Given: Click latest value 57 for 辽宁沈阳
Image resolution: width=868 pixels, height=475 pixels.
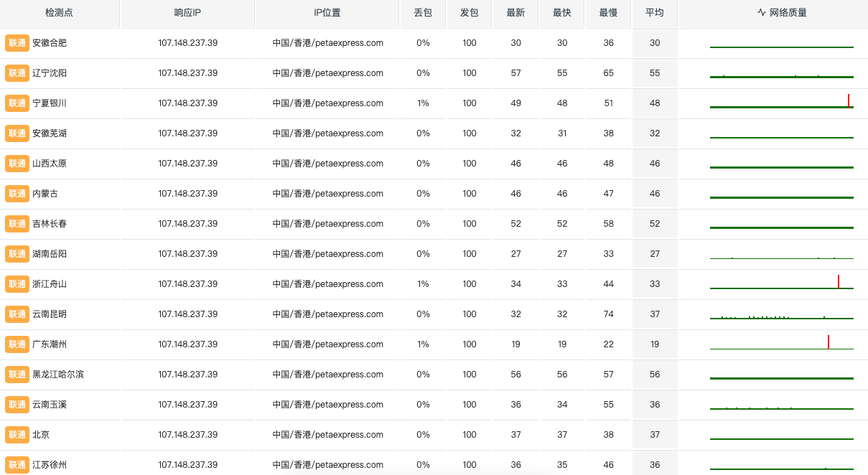Looking at the screenshot, I should coord(515,73).
